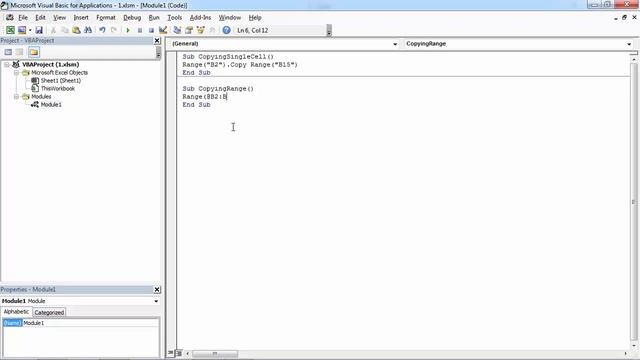Select Sheet1 (Sheet1) in project tree
Viewport: 640px width, 360px height.
click(61, 80)
